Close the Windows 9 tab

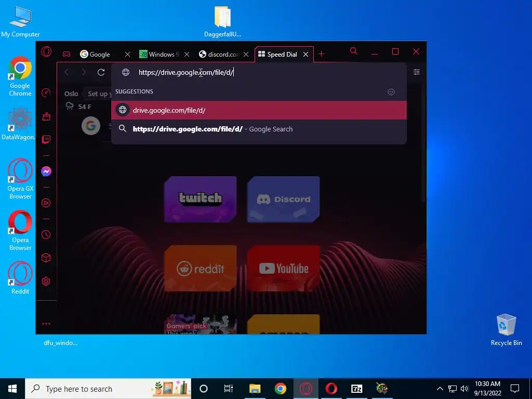[187, 54]
